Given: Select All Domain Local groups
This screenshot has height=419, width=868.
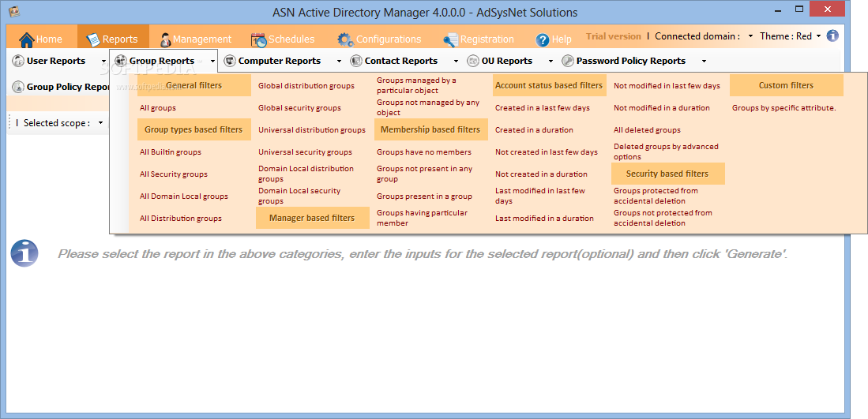Looking at the screenshot, I should [184, 196].
